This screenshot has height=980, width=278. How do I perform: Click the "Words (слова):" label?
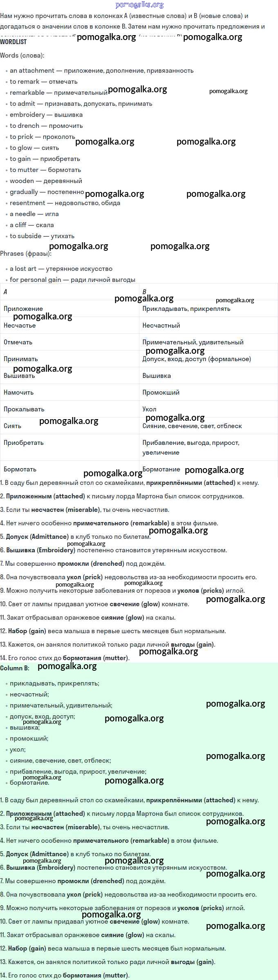22,55
